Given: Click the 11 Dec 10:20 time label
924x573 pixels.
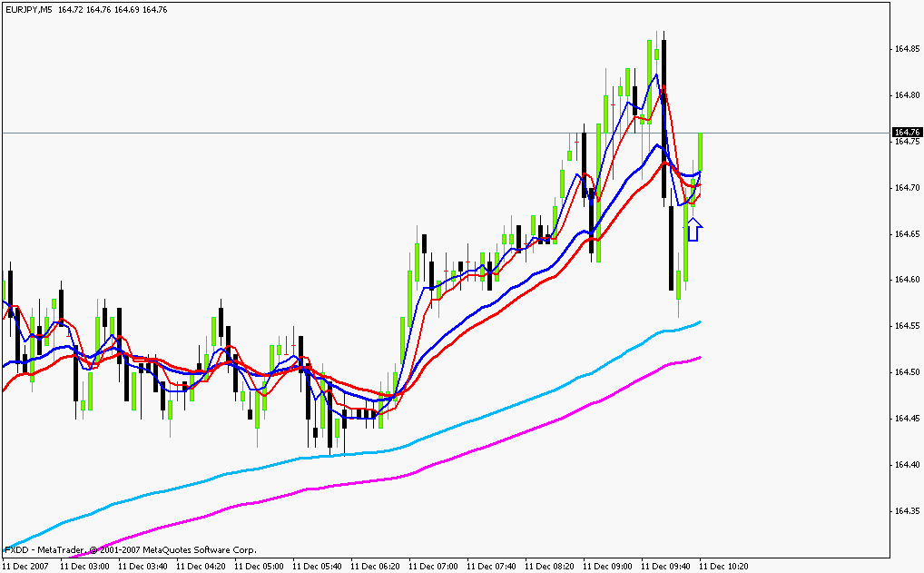Looking at the screenshot, I should 724,567.
